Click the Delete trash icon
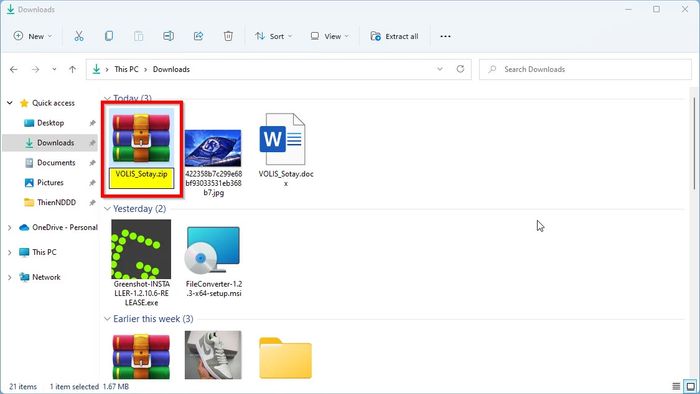The height and width of the screenshot is (394, 700). 228,36
